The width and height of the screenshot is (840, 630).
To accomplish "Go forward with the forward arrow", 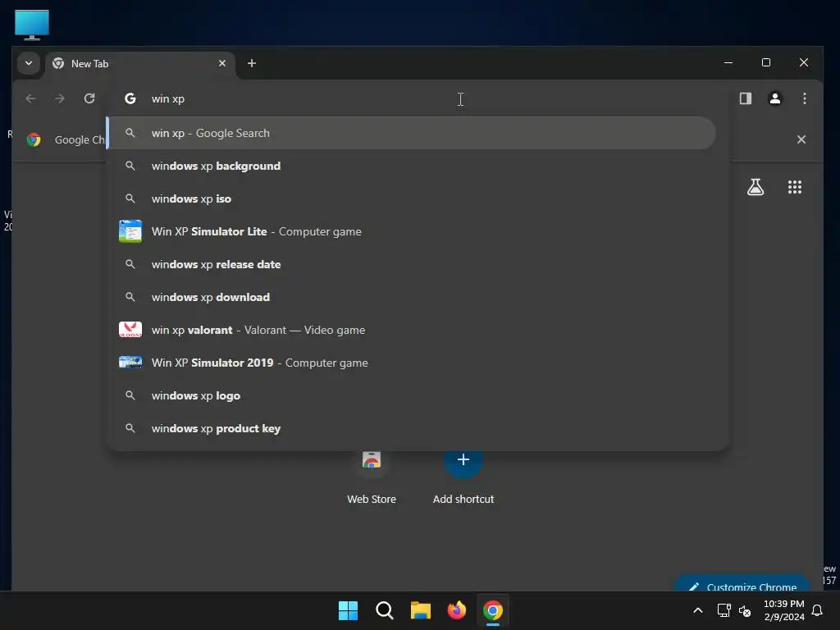I will tap(60, 98).
